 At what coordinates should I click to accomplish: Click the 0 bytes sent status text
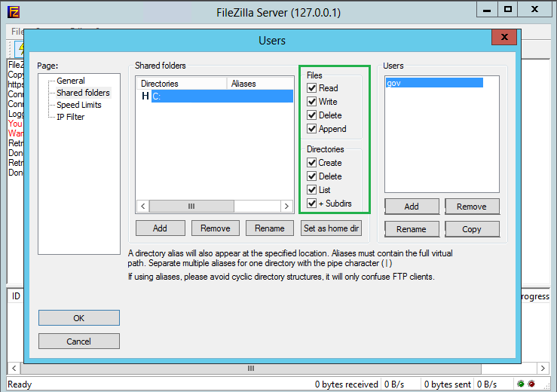[447, 384]
